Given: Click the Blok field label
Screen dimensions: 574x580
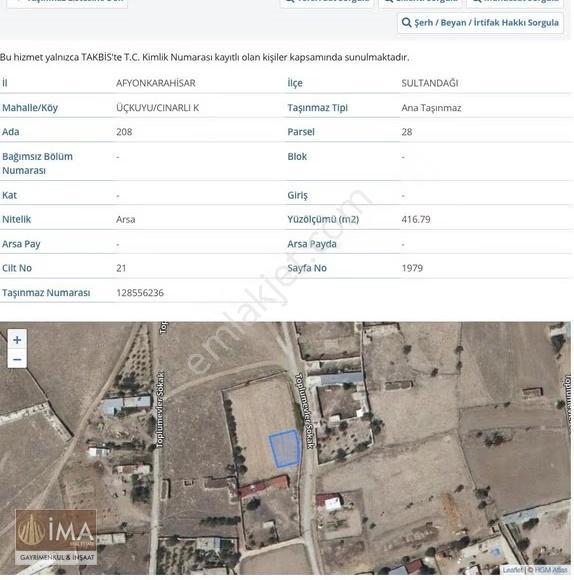Looking at the screenshot, I should pyautogui.click(x=297, y=156).
